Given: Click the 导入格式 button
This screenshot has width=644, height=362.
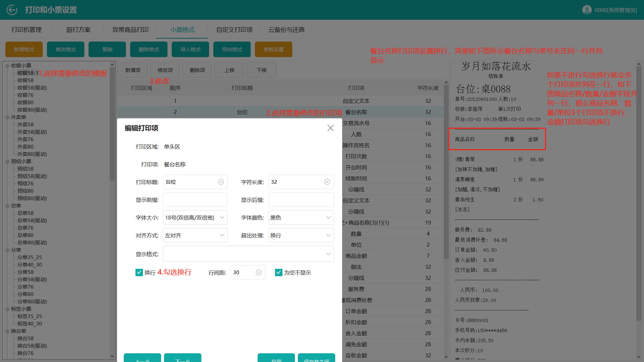Looking at the screenshot, I should (x=191, y=49).
